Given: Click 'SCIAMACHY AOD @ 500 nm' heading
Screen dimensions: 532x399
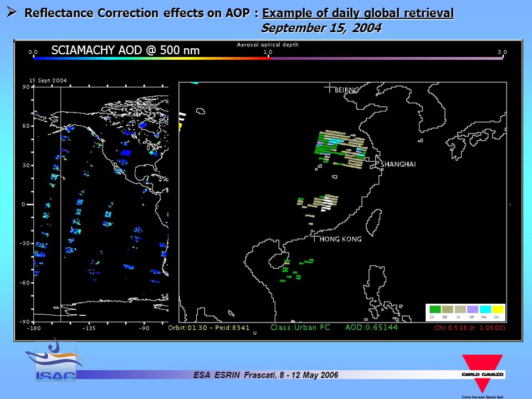Looking at the screenshot, I should pos(125,50).
